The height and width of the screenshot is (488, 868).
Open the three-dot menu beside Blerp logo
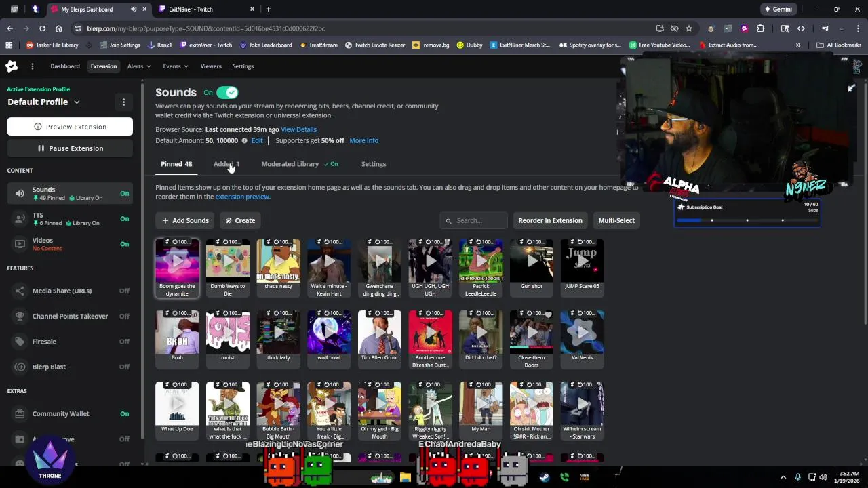(x=32, y=66)
